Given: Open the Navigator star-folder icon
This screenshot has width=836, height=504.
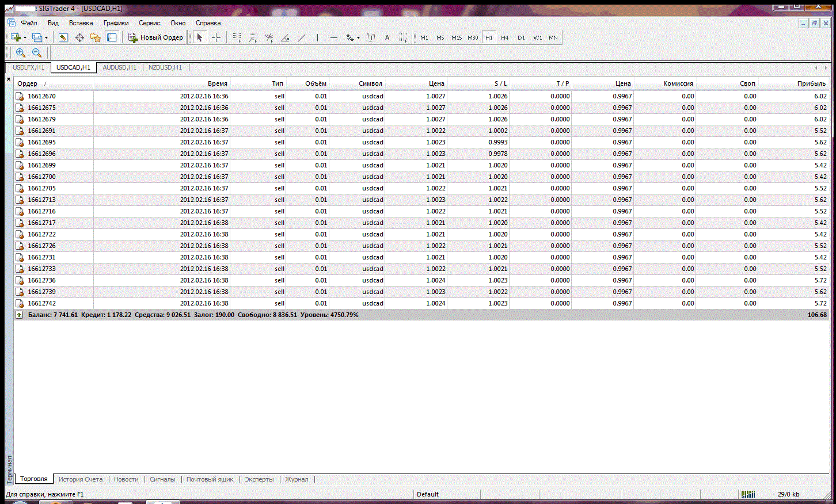Looking at the screenshot, I should click(96, 37).
